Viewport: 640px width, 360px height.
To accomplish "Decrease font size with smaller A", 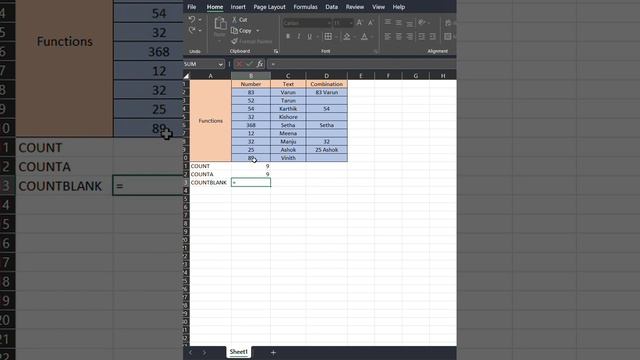I will tap(371, 23).
